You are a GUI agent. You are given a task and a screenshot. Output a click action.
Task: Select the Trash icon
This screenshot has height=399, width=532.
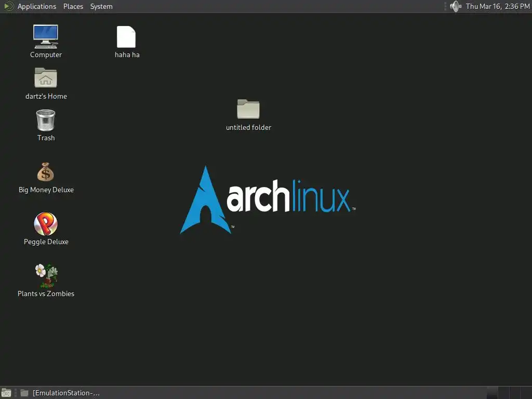coord(46,120)
